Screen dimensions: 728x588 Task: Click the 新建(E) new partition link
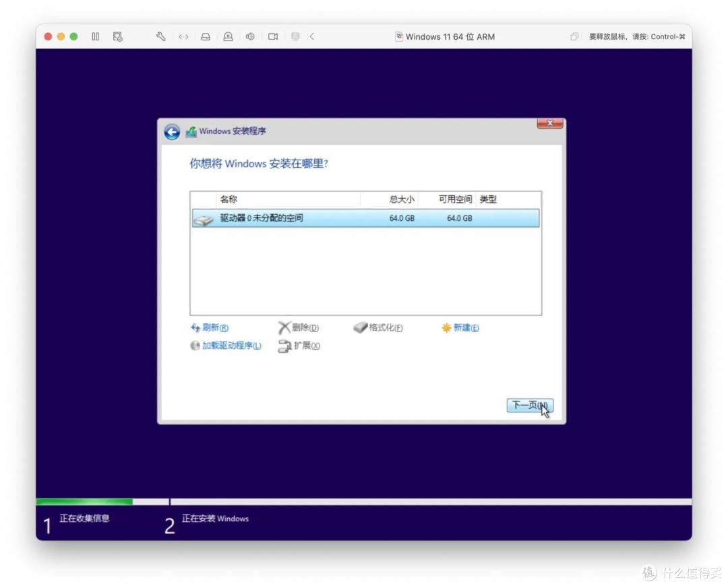pos(460,327)
